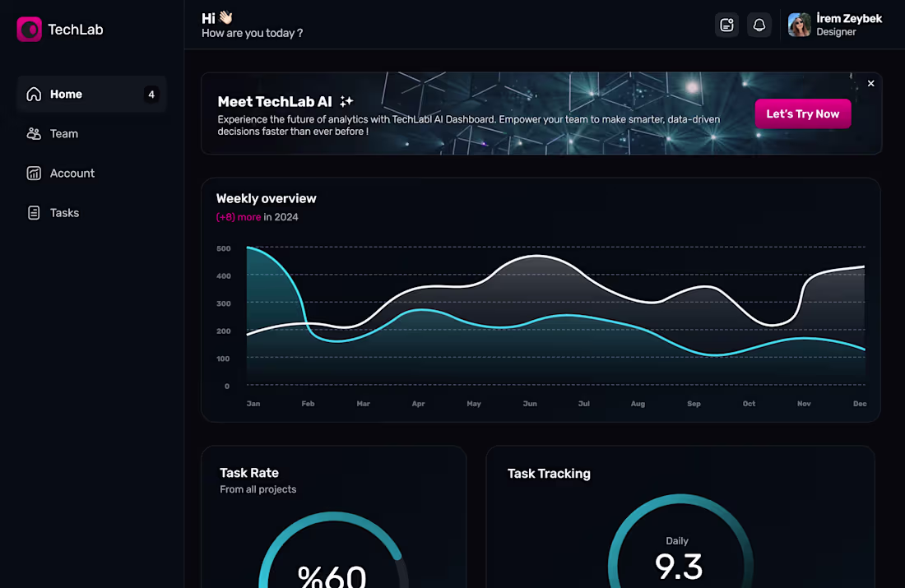Click the Let's Try Now button
905x588 pixels.
click(x=803, y=113)
